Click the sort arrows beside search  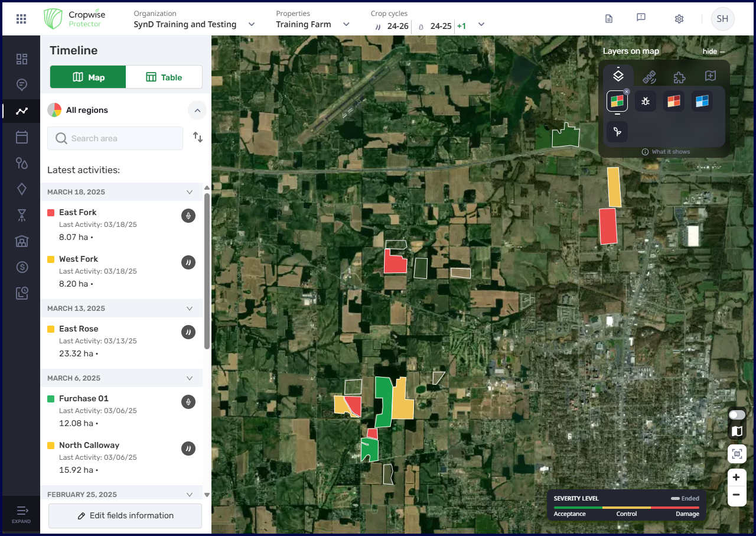click(198, 138)
